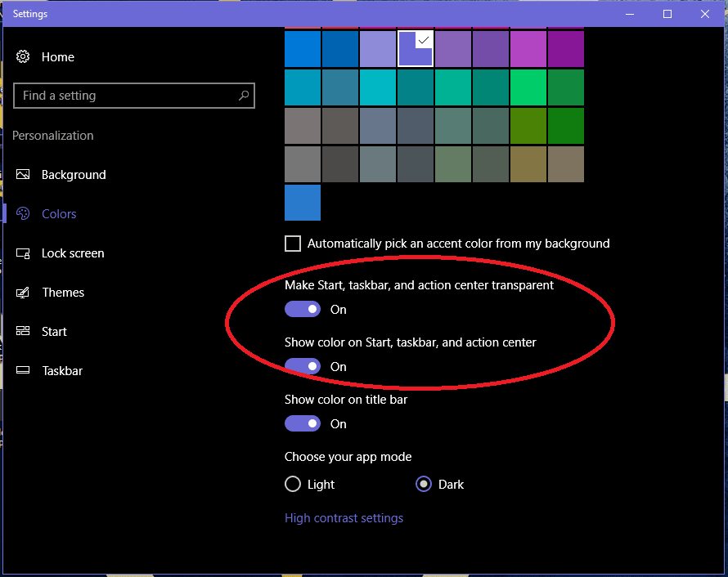Disable show color on Start and taskbar toggle
728x577 pixels.
tap(303, 367)
